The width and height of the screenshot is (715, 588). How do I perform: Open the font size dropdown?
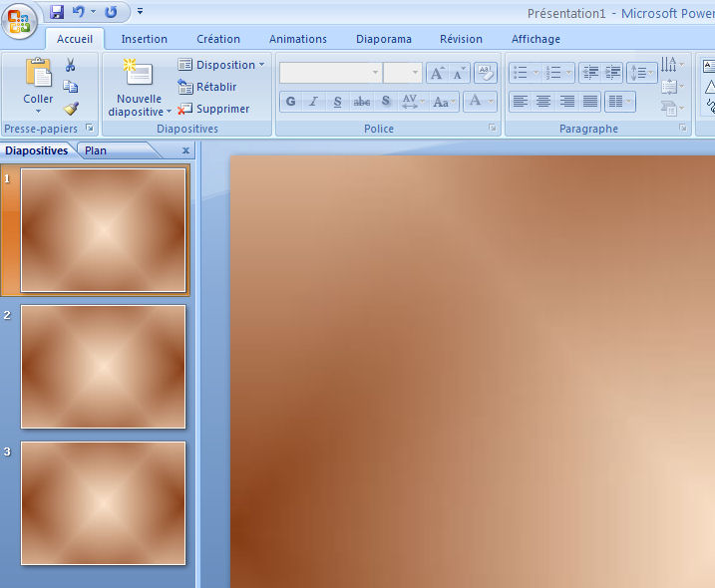[x=416, y=73]
